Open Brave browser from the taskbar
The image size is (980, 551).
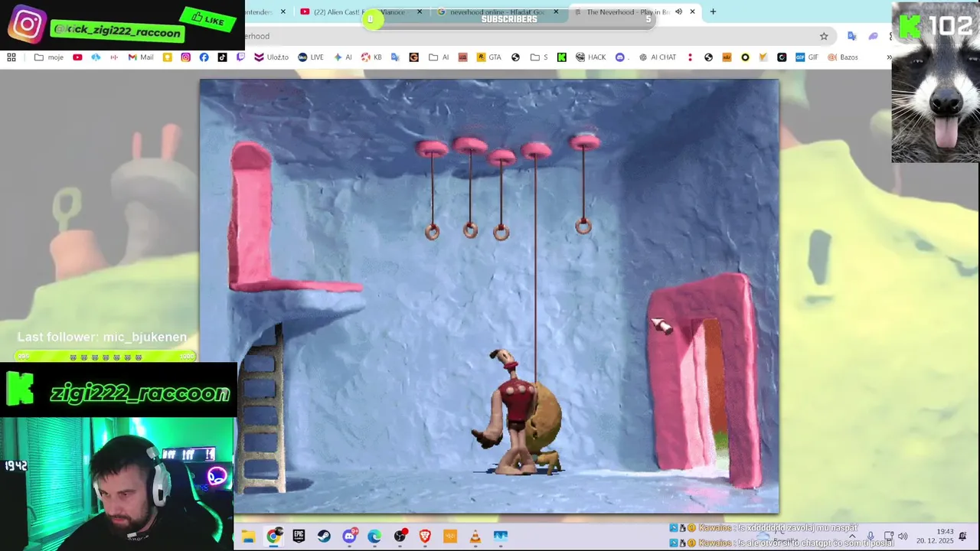tap(425, 536)
